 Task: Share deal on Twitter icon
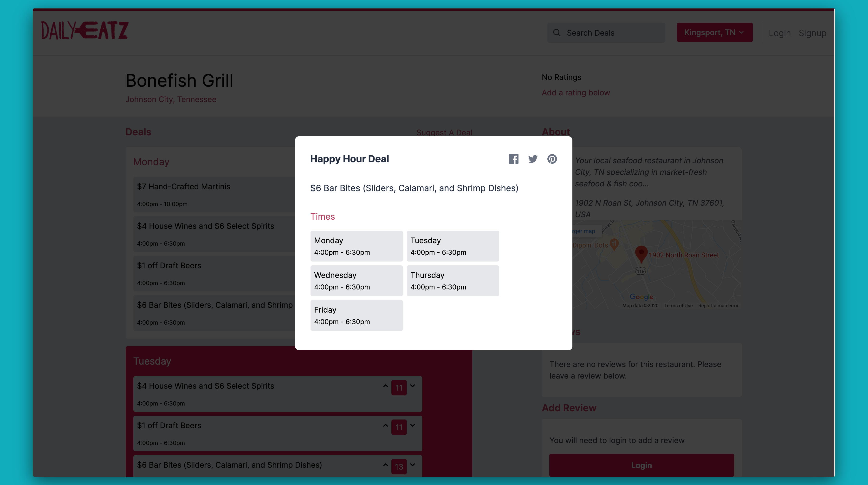coord(533,159)
